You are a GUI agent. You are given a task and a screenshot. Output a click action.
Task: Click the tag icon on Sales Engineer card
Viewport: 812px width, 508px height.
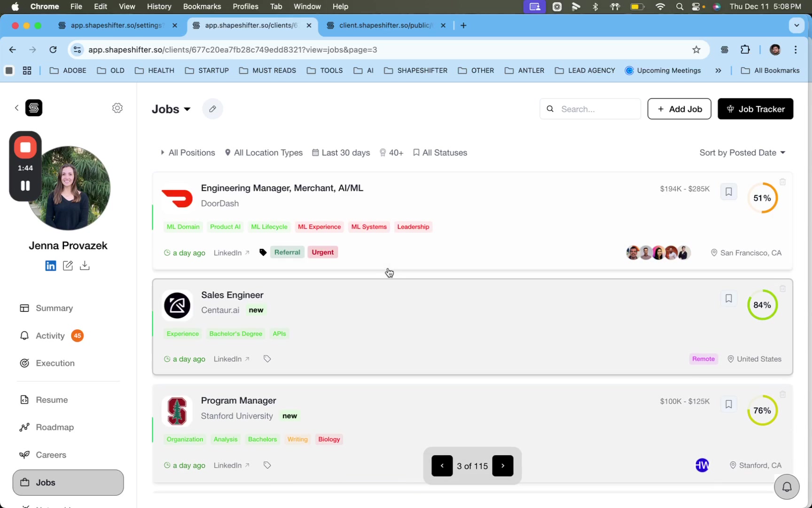pos(267,358)
